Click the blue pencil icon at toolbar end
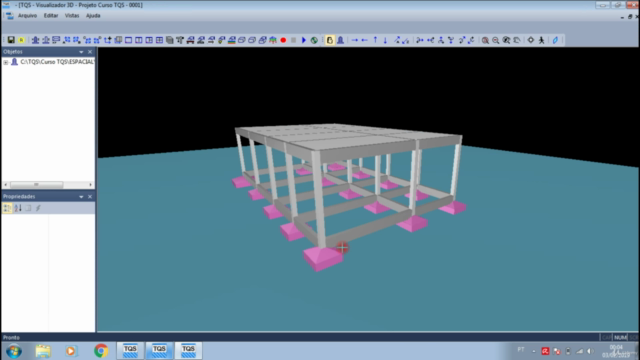Viewport: 640px width, 360px height. [x=555, y=40]
